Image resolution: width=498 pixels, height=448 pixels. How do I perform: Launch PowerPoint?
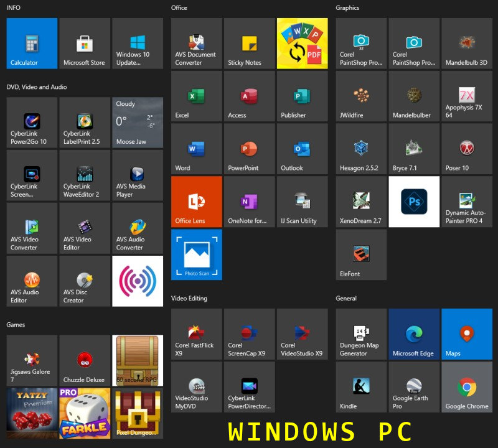250,149
